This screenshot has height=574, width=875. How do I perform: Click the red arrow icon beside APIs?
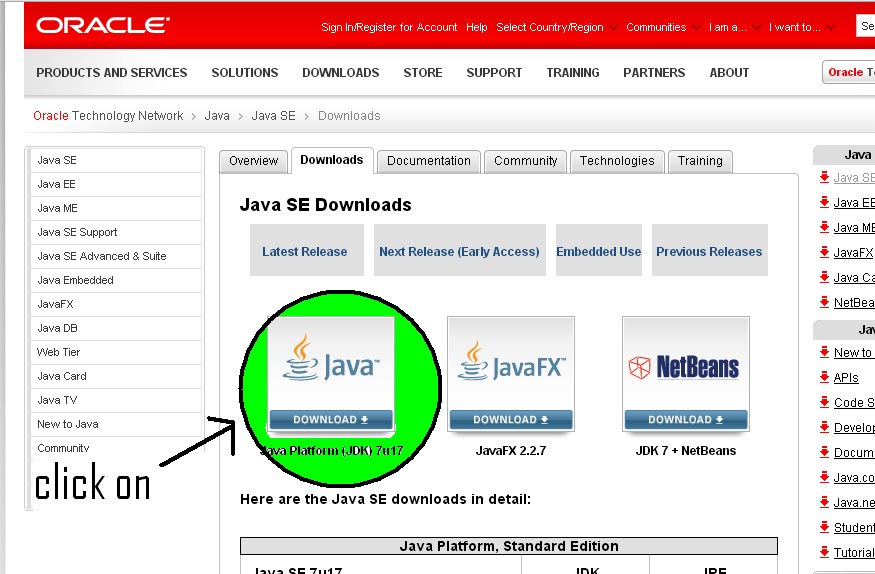824,377
